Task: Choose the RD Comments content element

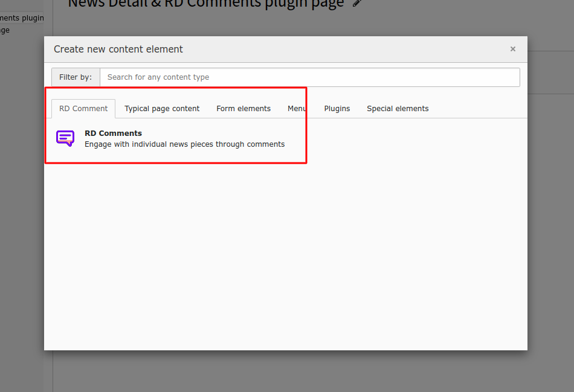Action: [x=169, y=138]
